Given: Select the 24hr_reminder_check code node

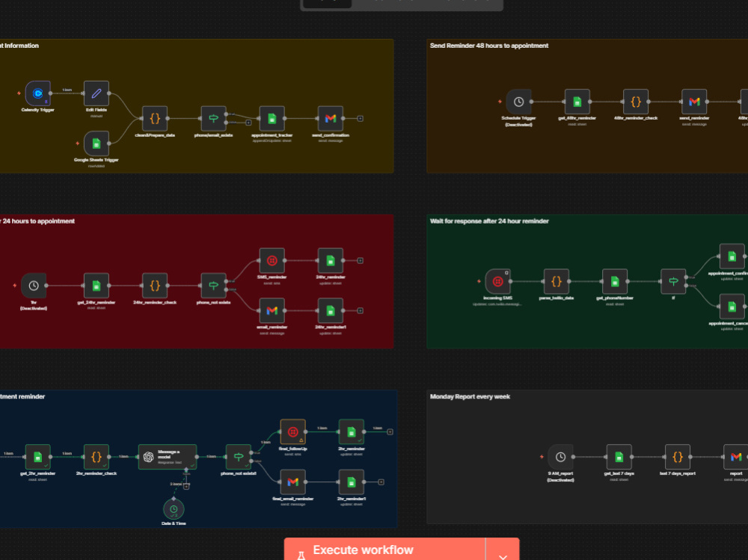Looking at the screenshot, I should [x=155, y=286].
